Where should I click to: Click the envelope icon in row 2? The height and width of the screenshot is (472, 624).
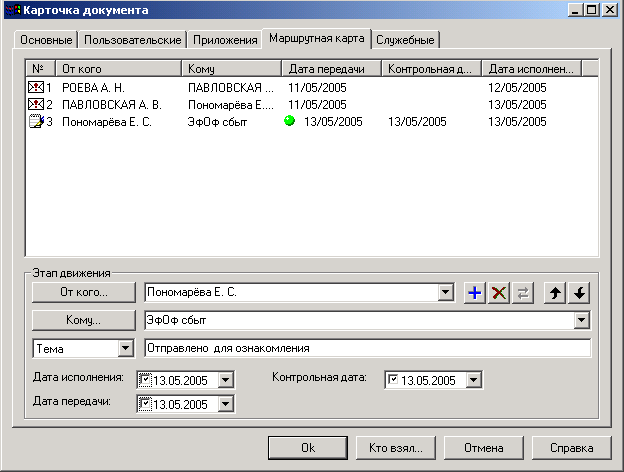(36, 104)
